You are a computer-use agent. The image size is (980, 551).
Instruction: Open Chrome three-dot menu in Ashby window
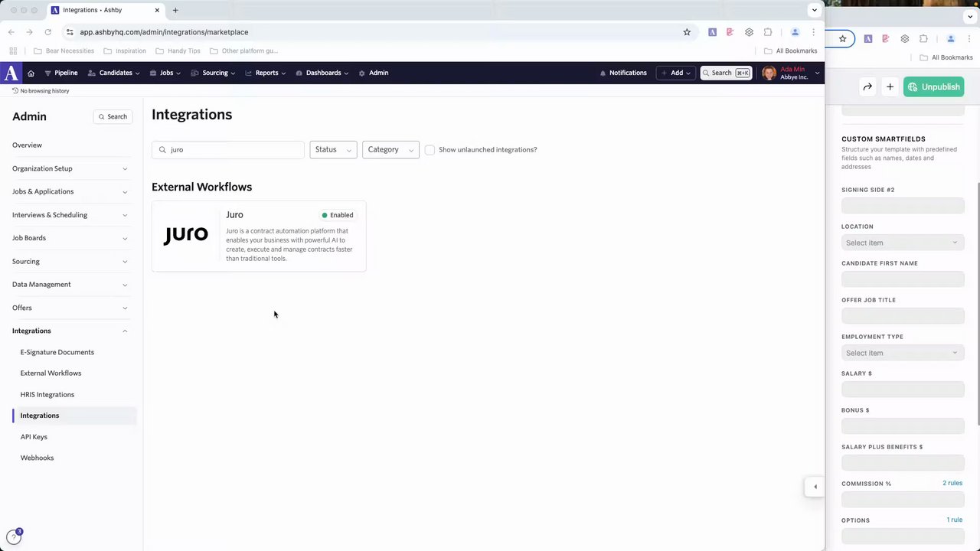point(813,32)
